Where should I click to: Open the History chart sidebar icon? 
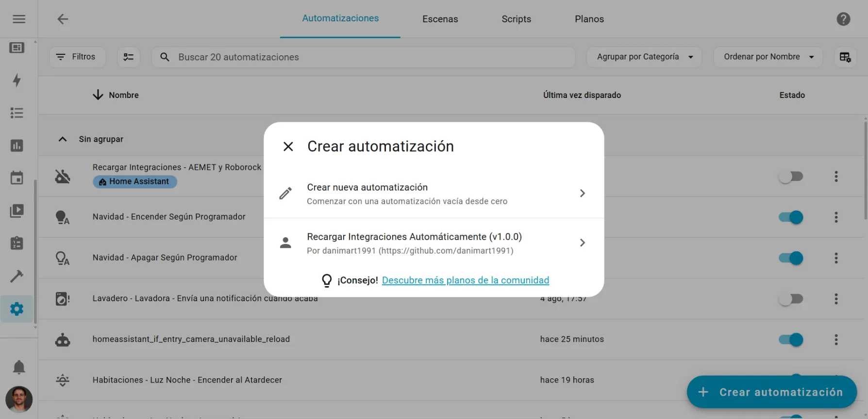pos(17,145)
